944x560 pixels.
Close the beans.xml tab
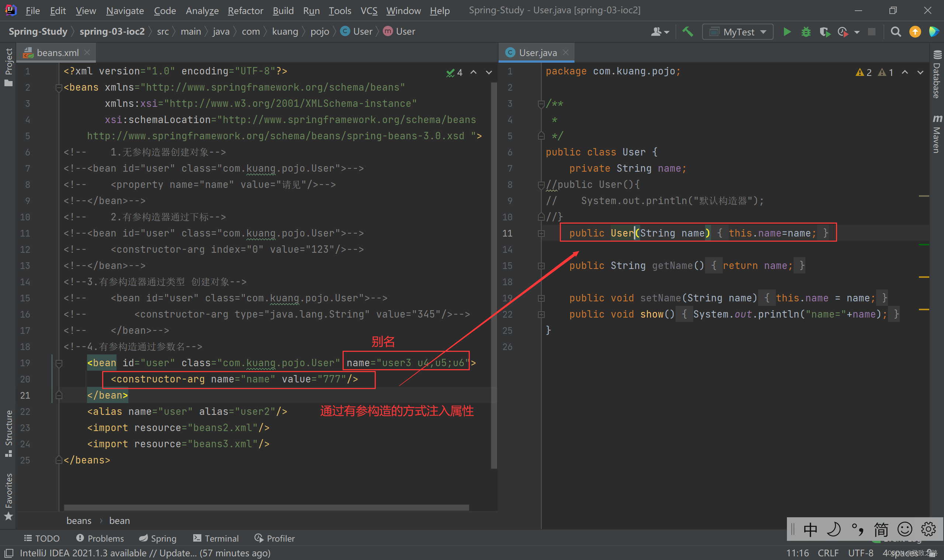pyautogui.click(x=87, y=52)
